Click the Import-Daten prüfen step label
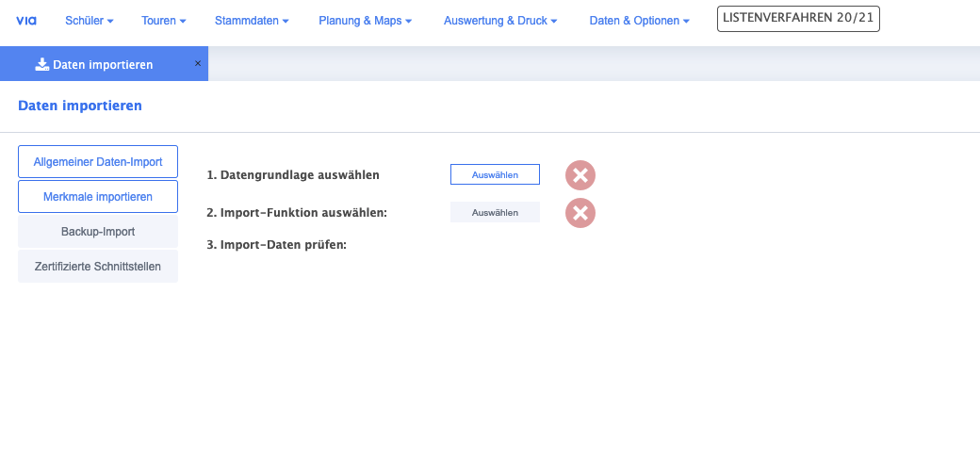 click(277, 245)
